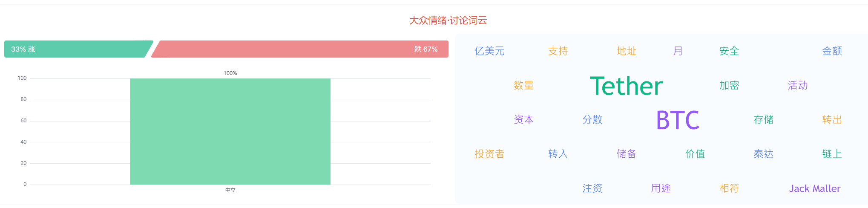
Task: Select the 链上 keyword
Action: pyautogui.click(x=832, y=154)
